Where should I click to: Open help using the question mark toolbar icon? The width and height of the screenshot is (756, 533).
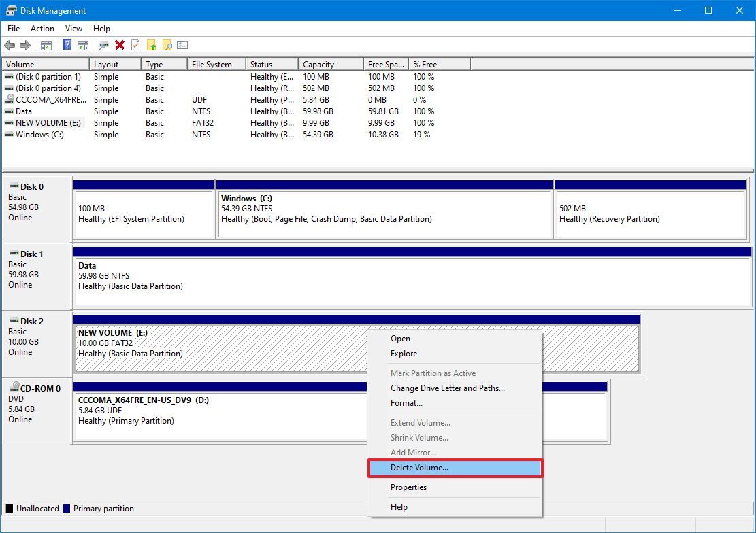pyautogui.click(x=67, y=45)
